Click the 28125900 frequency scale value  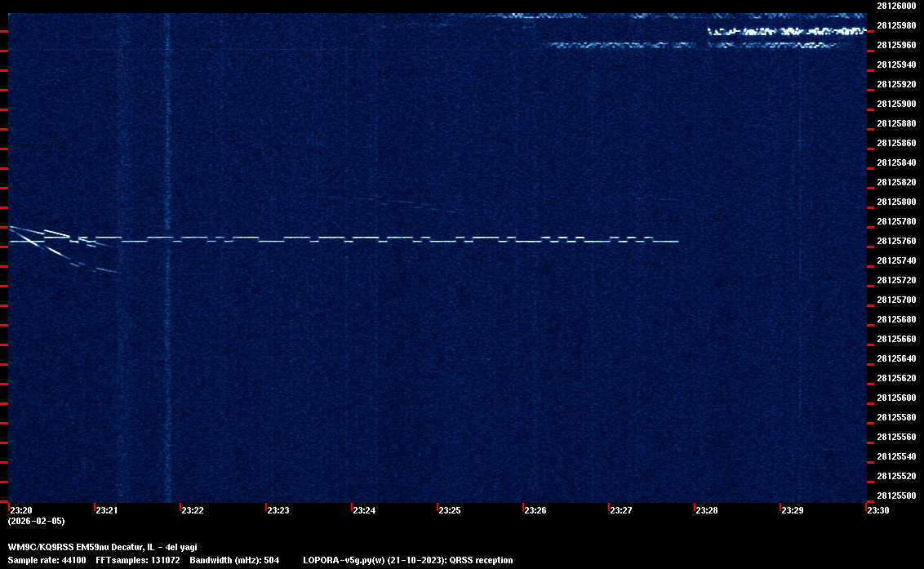coord(895,104)
